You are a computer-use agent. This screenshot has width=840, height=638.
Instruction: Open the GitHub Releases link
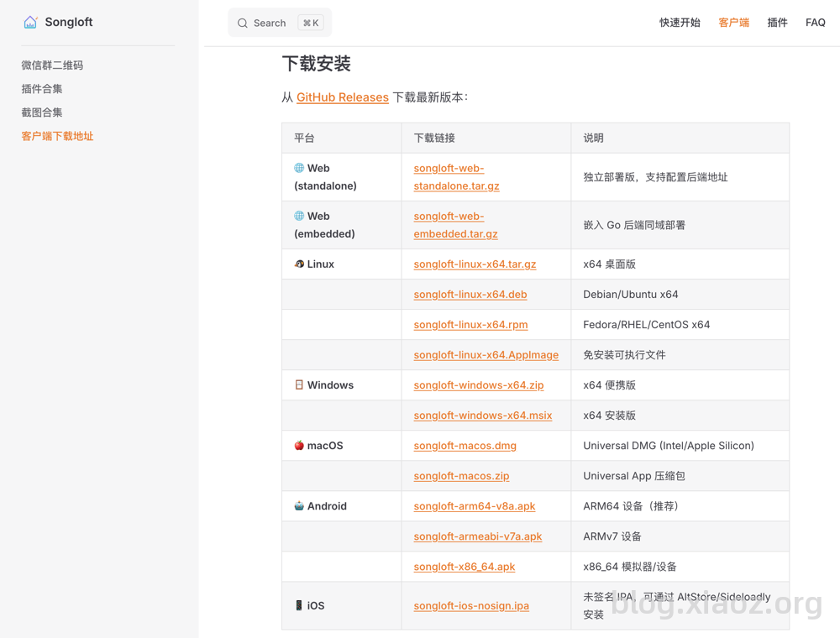pos(343,97)
